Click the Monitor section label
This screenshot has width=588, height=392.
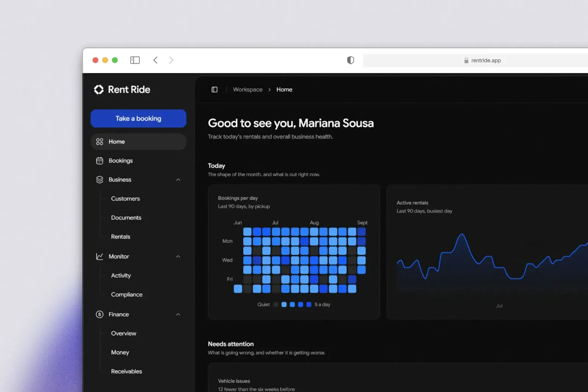pyautogui.click(x=119, y=256)
